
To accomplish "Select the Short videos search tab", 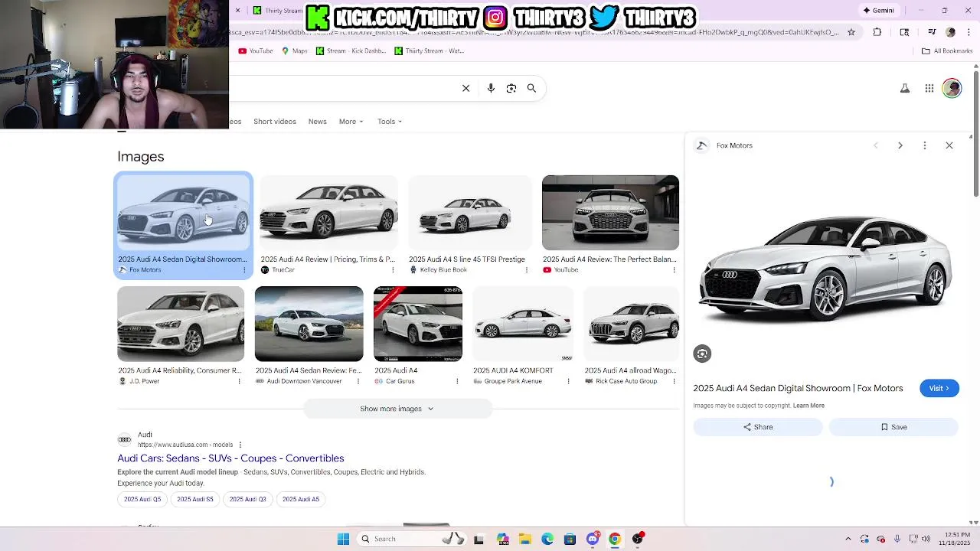I will (275, 122).
